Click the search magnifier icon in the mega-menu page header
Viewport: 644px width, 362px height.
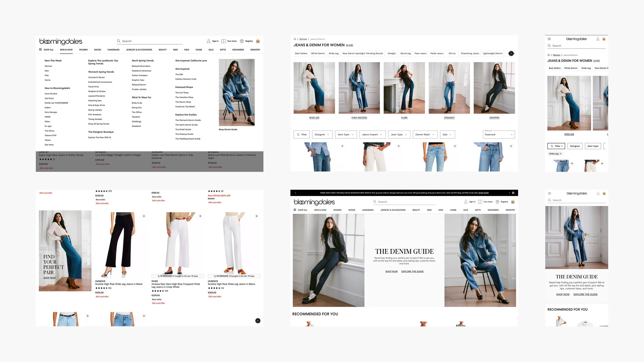click(119, 41)
